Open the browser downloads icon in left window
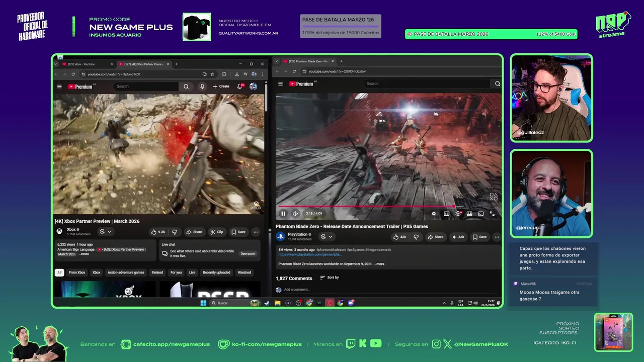The height and width of the screenshot is (362, 644). pos(236,74)
